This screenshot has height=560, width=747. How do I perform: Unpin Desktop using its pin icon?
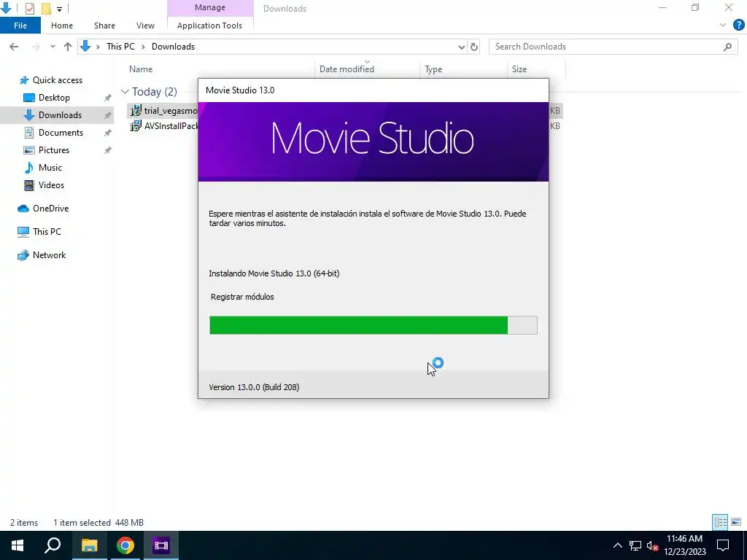coord(108,98)
